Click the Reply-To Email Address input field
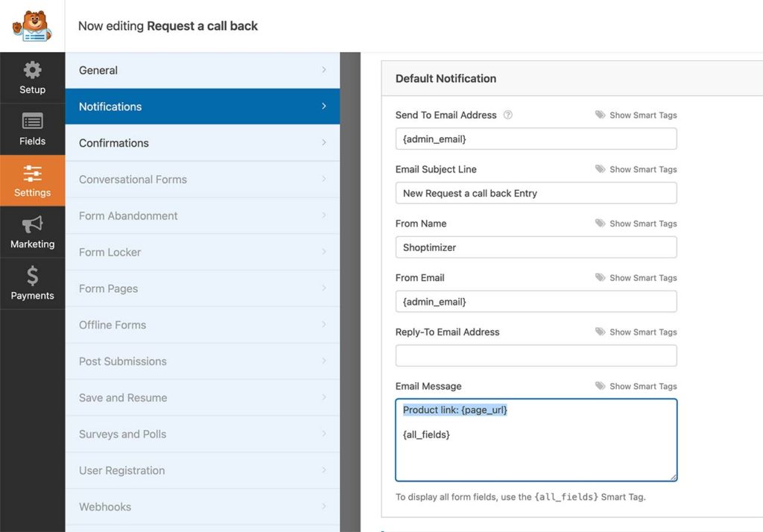763x532 pixels. 535,355
